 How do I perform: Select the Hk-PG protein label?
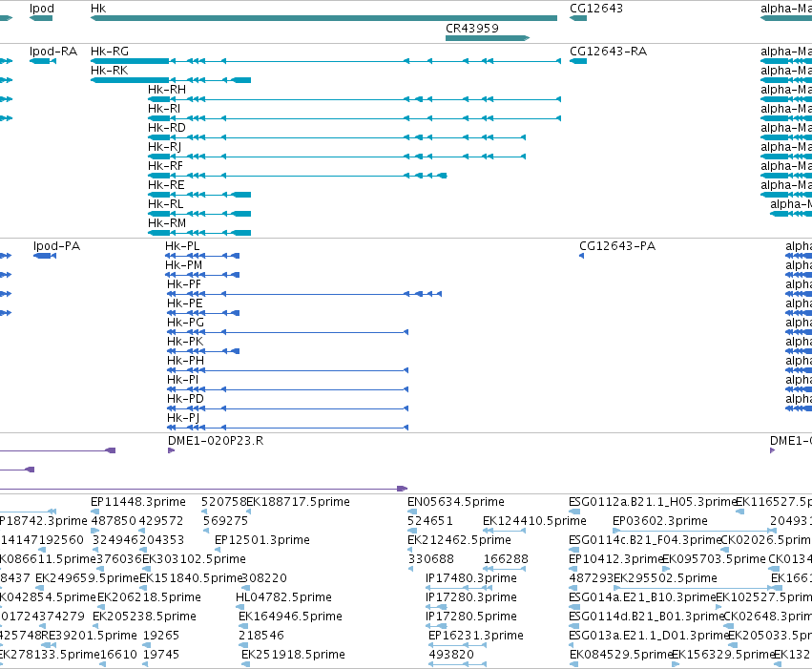tap(185, 323)
